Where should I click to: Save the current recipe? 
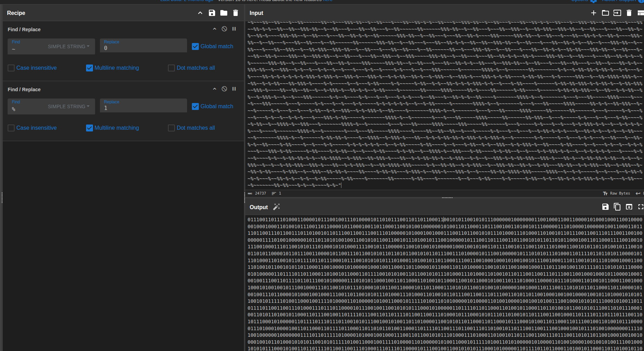pyautogui.click(x=212, y=13)
